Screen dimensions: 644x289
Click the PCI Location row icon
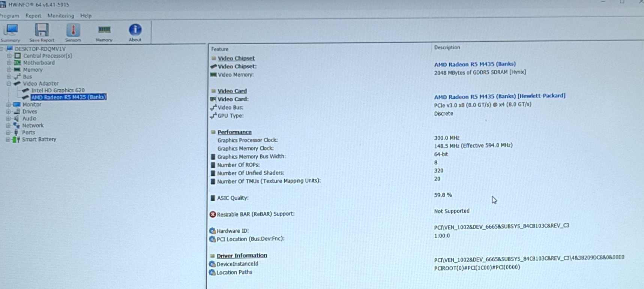[x=212, y=239]
